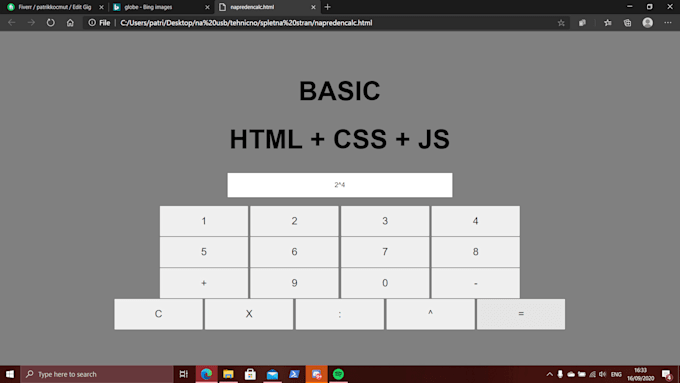Click the 0 key
The image size is (680, 383).
pos(385,283)
